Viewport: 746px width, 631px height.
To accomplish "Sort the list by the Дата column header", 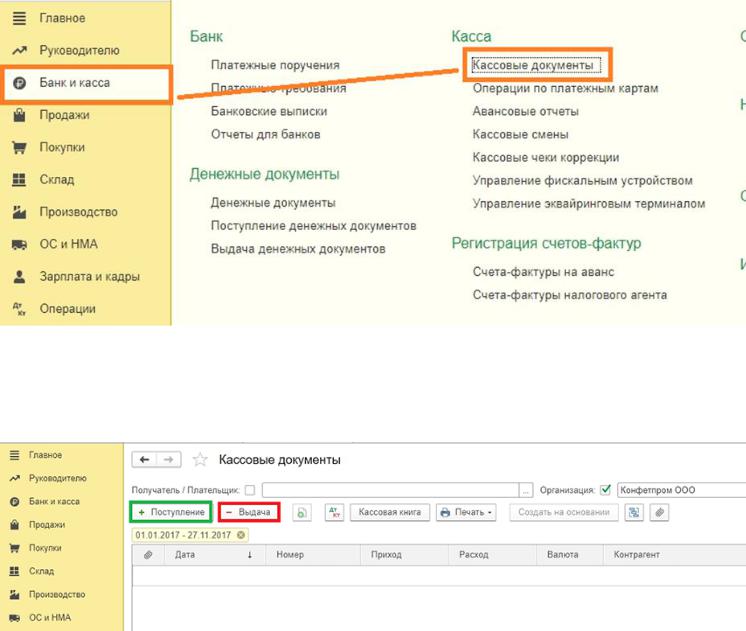I will (x=185, y=554).
